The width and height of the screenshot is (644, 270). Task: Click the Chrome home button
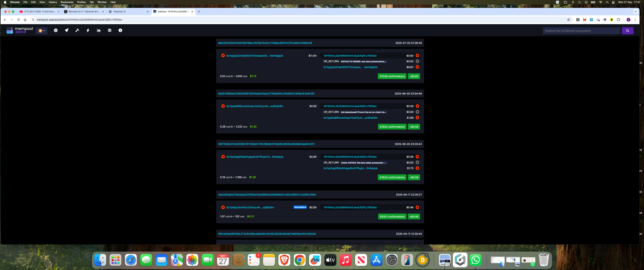[x=25, y=19]
